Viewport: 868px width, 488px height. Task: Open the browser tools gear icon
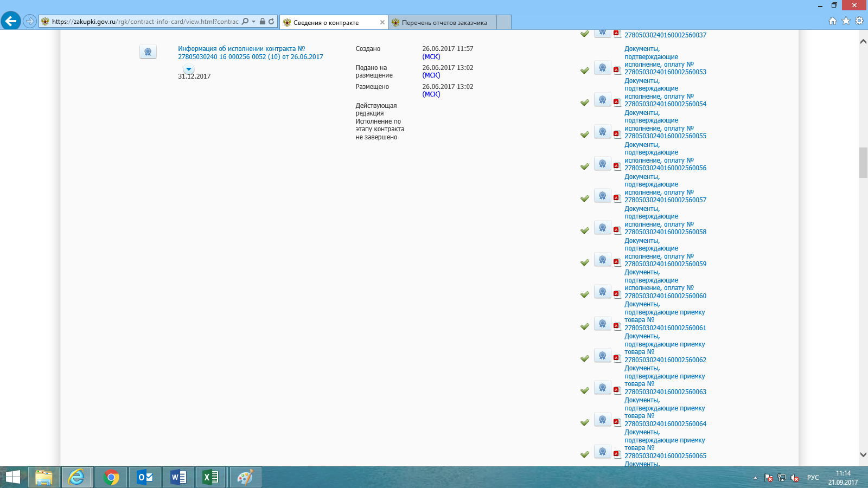point(859,21)
